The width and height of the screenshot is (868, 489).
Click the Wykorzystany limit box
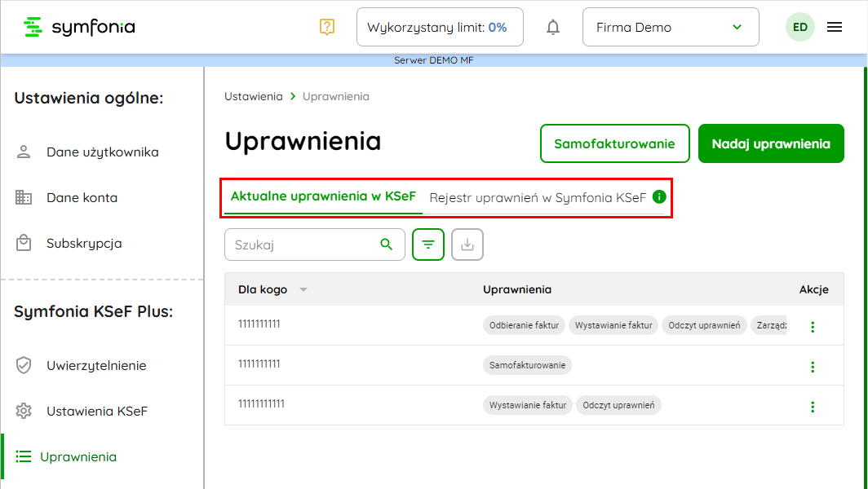tap(440, 27)
